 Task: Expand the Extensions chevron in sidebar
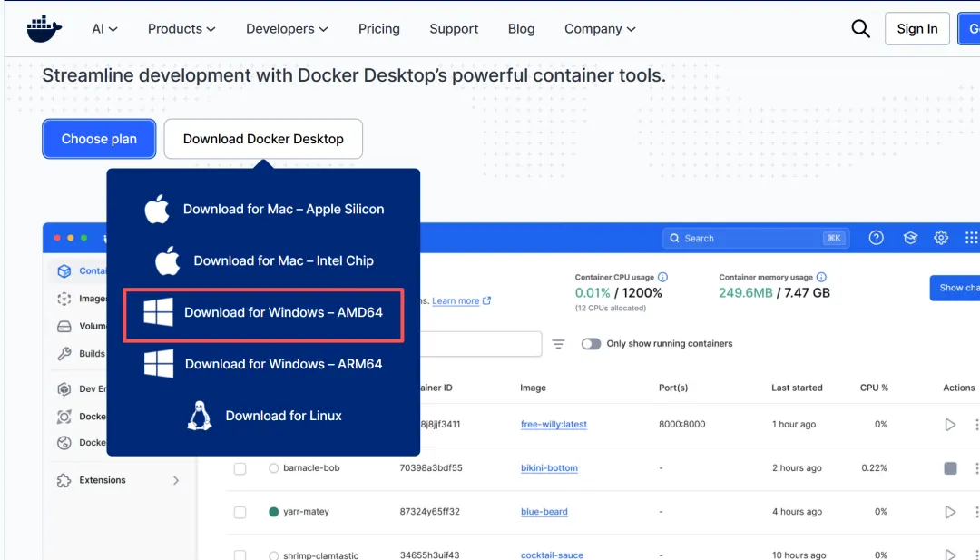pyautogui.click(x=176, y=480)
